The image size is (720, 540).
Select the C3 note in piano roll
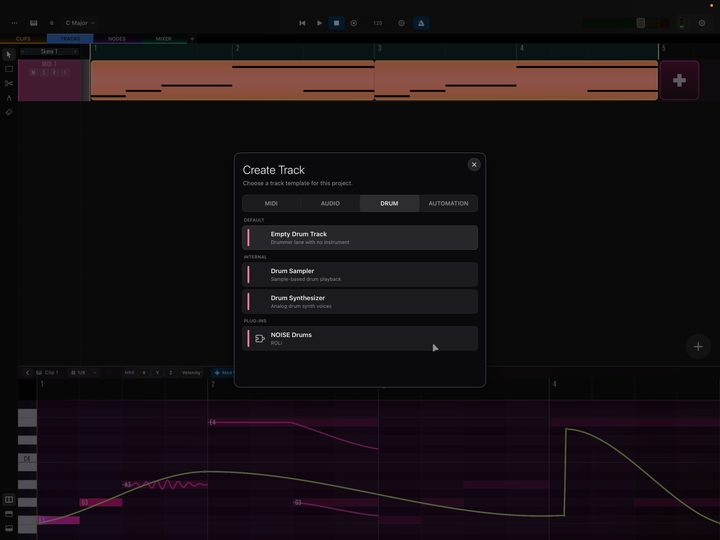58,520
